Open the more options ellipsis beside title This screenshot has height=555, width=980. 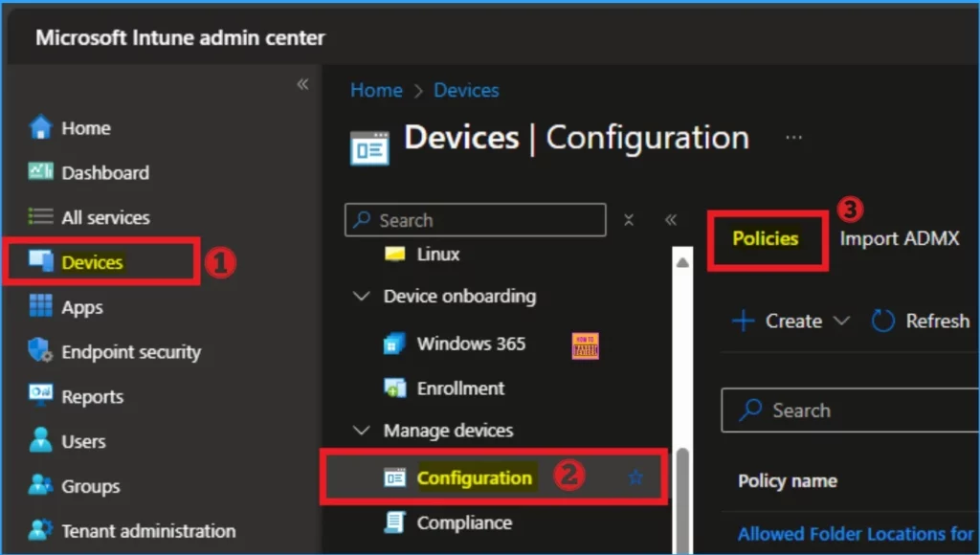coord(793,138)
